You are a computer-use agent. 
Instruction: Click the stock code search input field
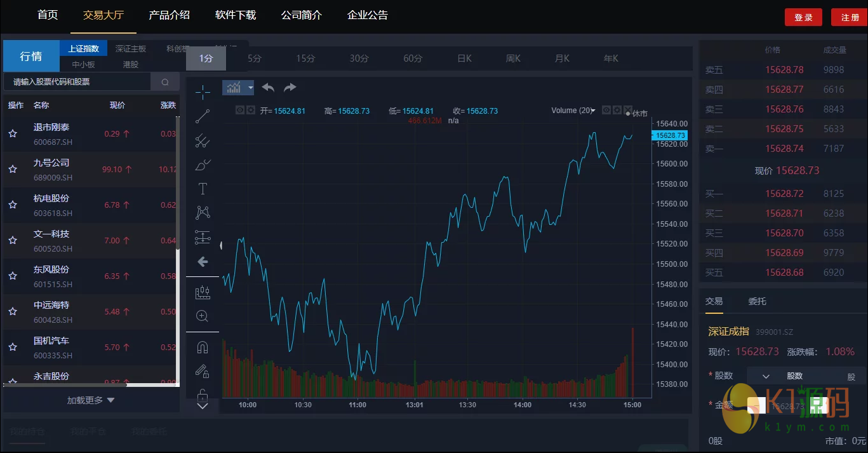pyautogui.click(x=76, y=82)
